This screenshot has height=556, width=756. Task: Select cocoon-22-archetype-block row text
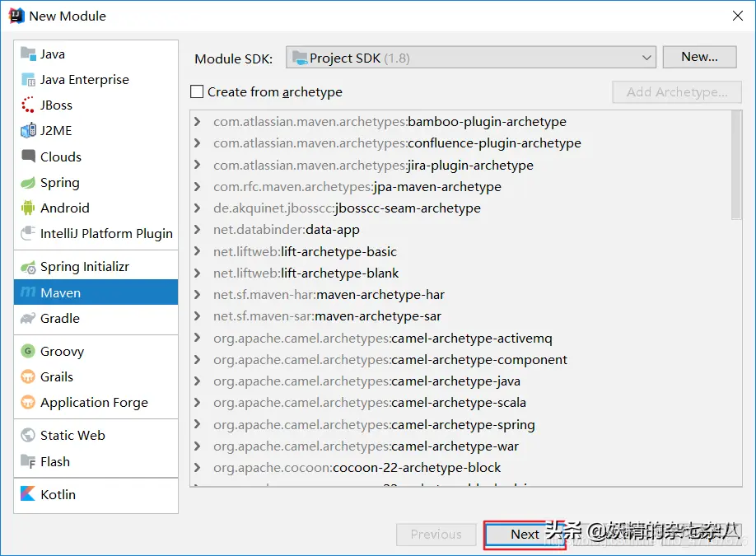[357, 468]
